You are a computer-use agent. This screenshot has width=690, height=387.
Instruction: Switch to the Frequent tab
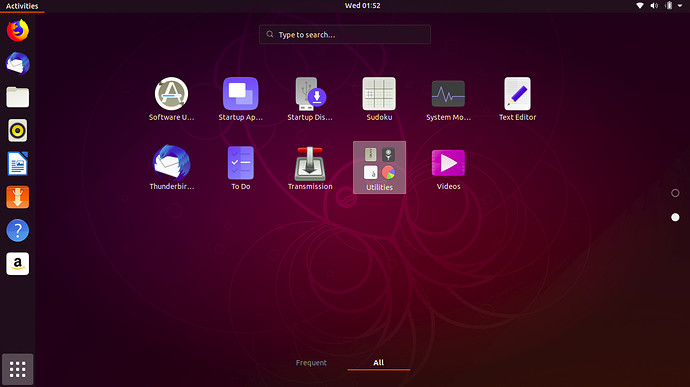pyautogui.click(x=311, y=363)
